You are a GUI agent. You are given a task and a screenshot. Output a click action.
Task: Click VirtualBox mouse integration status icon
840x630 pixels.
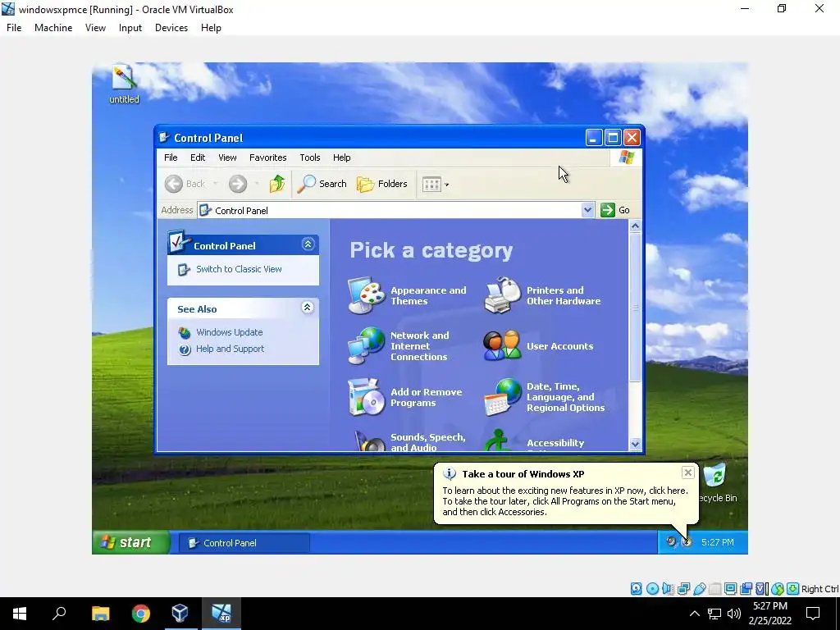(778, 589)
